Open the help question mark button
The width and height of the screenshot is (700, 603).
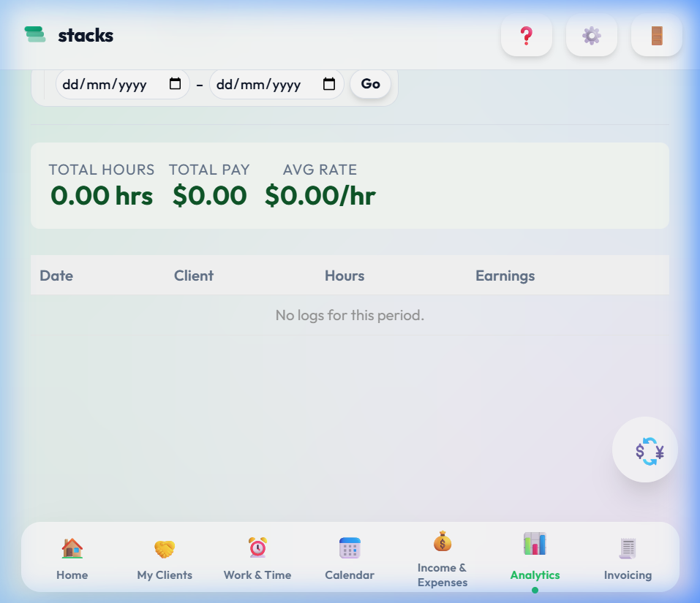pyautogui.click(x=526, y=35)
